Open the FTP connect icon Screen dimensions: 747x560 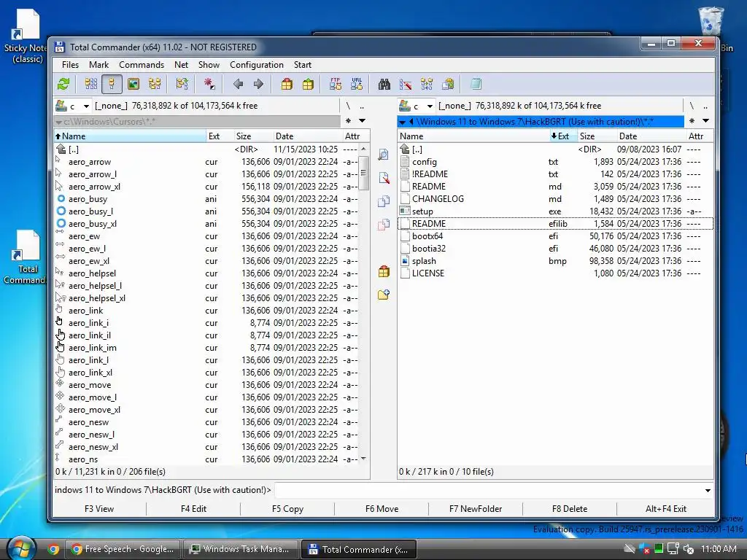(336, 85)
